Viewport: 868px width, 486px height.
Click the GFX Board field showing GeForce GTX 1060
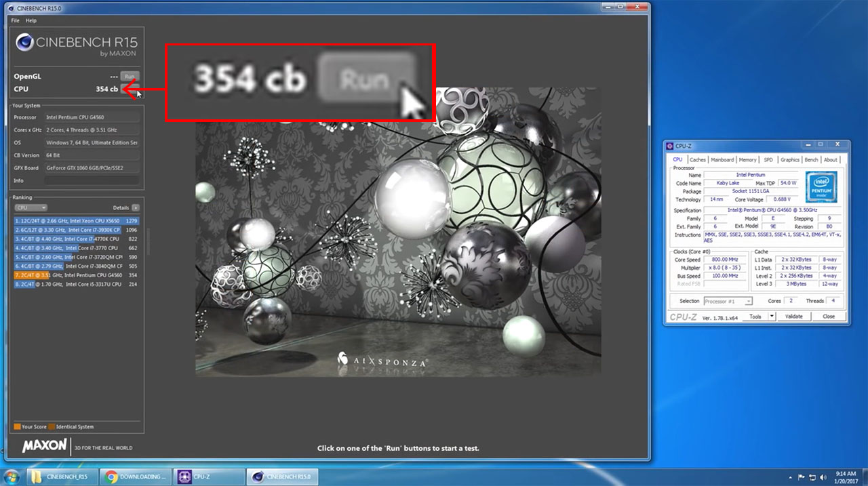(x=92, y=168)
